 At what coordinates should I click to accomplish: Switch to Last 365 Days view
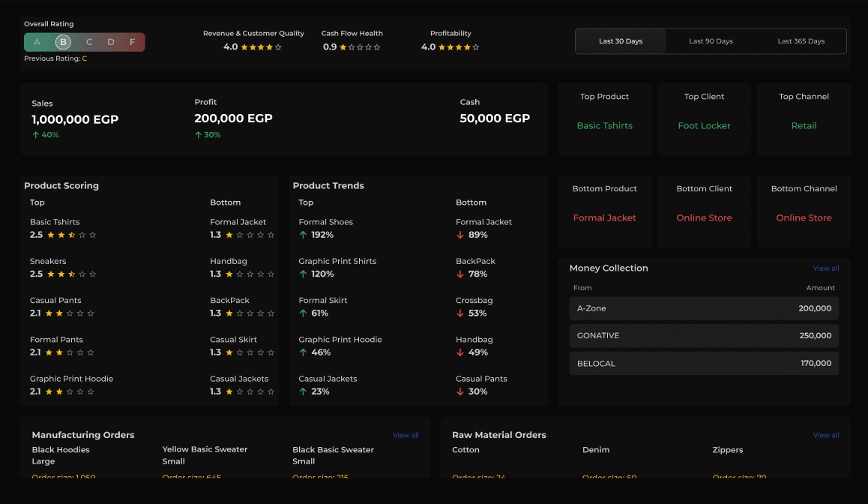click(x=801, y=41)
